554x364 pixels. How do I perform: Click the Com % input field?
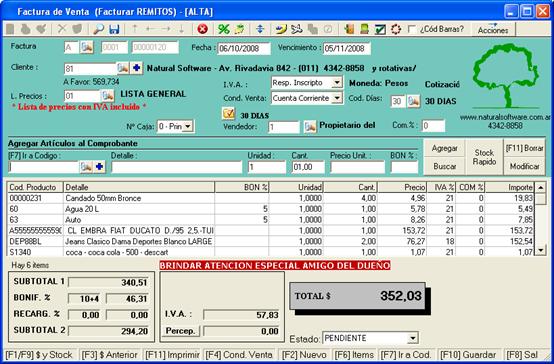433,126
